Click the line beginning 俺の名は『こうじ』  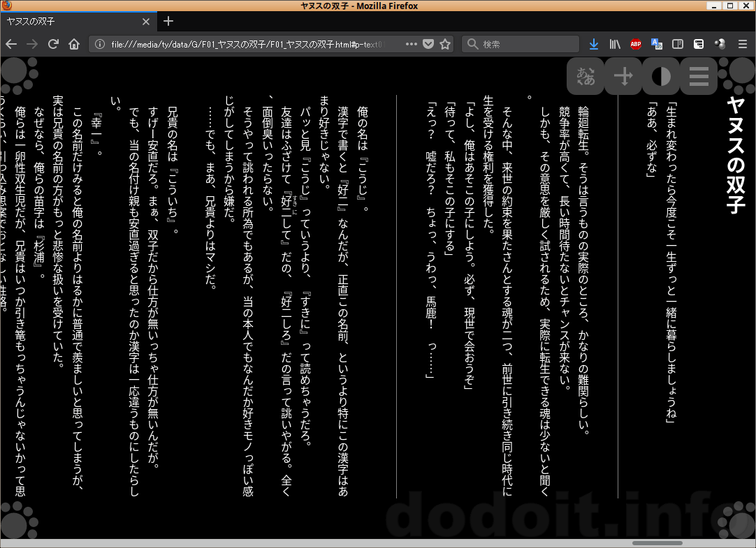pyautogui.click(x=363, y=159)
